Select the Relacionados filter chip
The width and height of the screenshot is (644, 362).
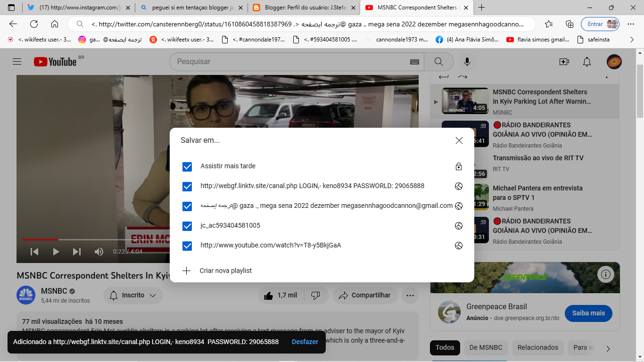[537, 347]
